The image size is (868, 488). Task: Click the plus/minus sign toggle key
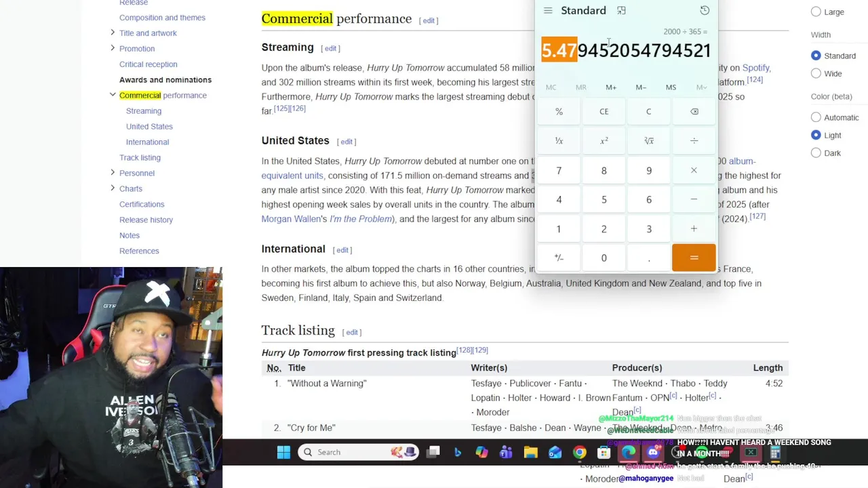(559, 258)
